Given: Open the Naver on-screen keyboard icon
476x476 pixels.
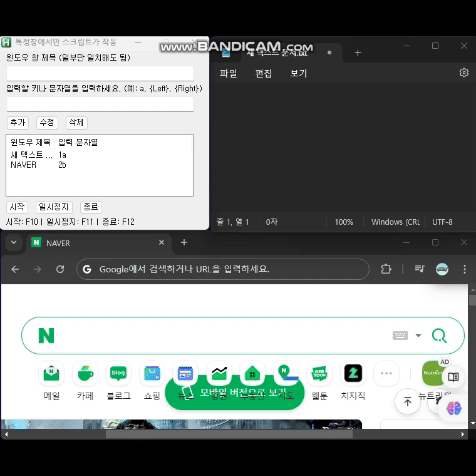Looking at the screenshot, I should (x=400, y=335).
